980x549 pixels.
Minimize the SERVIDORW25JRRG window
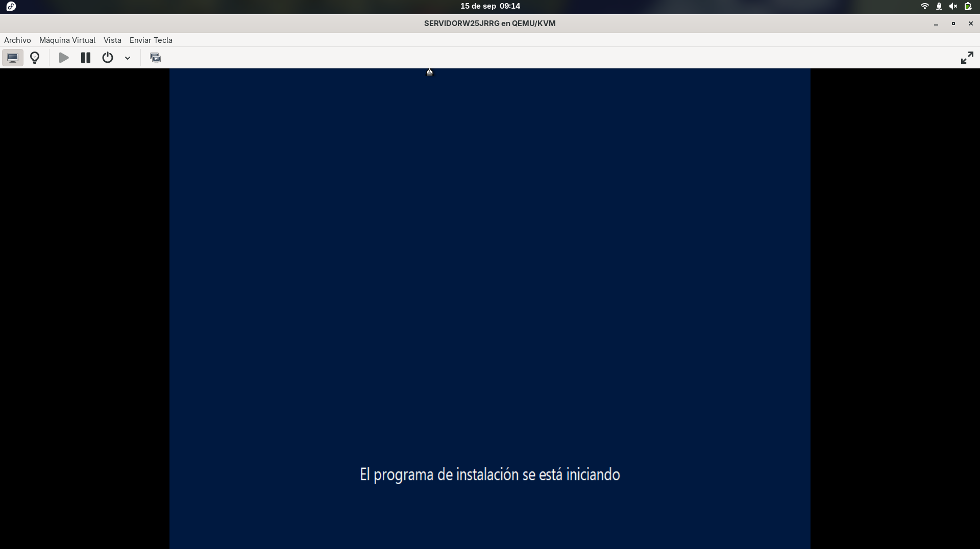(936, 23)
